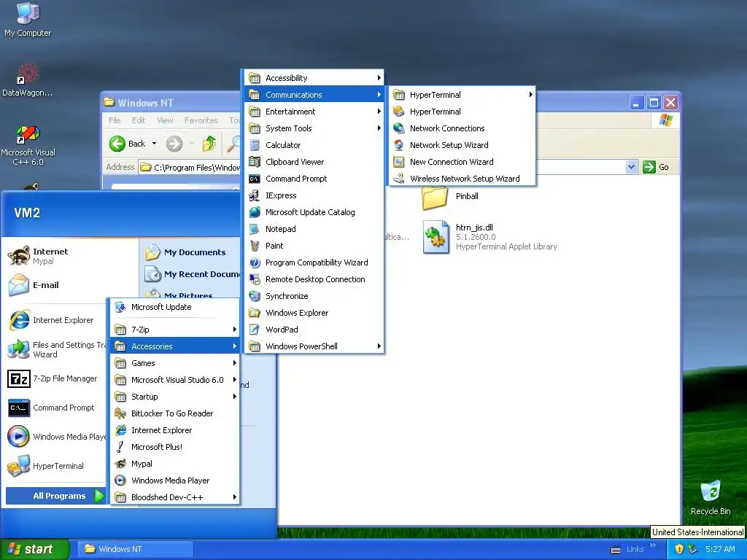Launch Microsoft Plus!
The width and height of the screenshot is (747, 560).
point(174,447)
